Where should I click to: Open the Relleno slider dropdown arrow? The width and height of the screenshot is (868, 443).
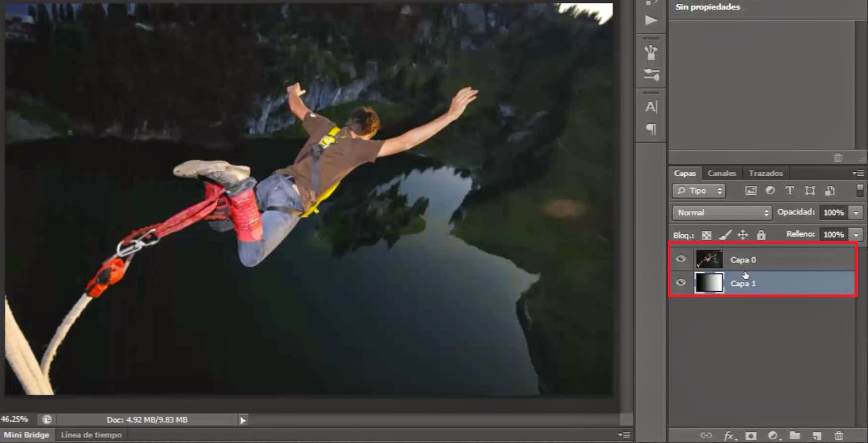857,235
